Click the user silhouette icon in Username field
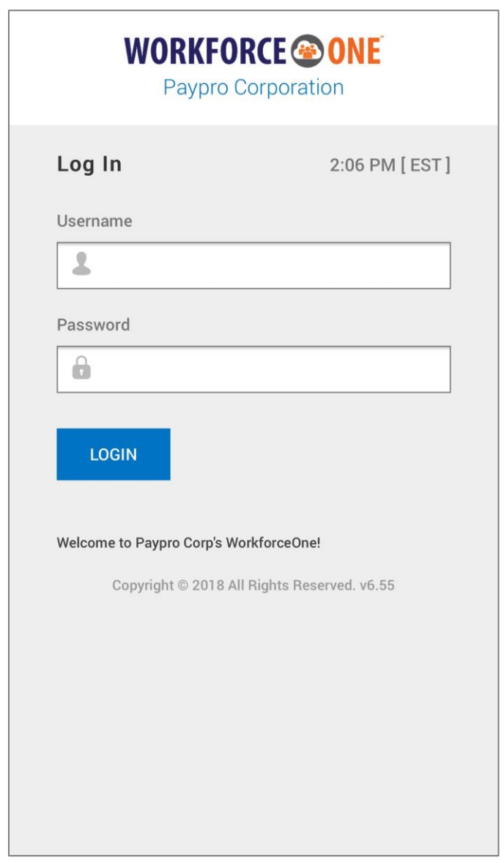 [81, 264]
